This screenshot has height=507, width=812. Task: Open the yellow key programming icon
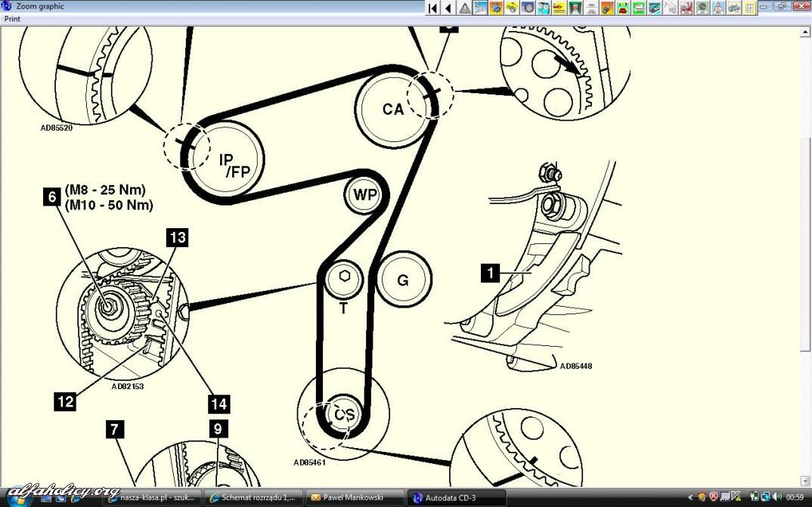pos(512,8)
